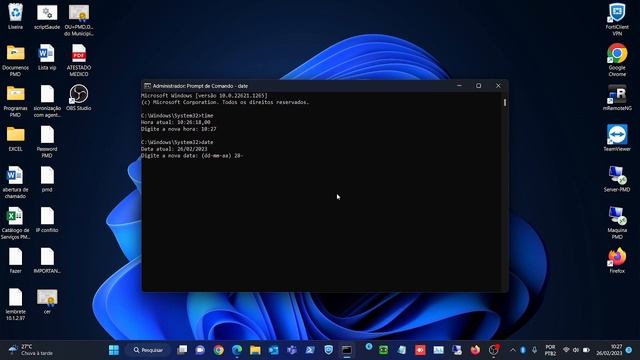Screen dimensions: 640x360
Task: Open the abertura de chamado Word document
Action: 15,182
